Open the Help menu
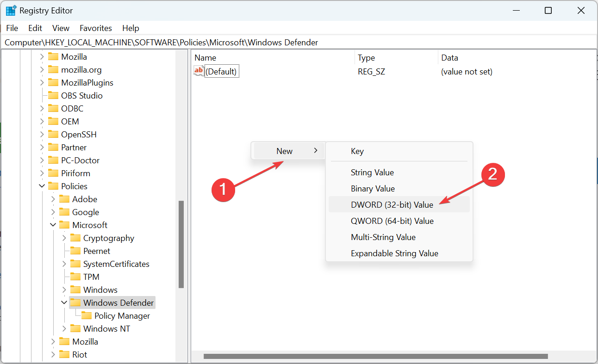 click(x=131, y=28)
